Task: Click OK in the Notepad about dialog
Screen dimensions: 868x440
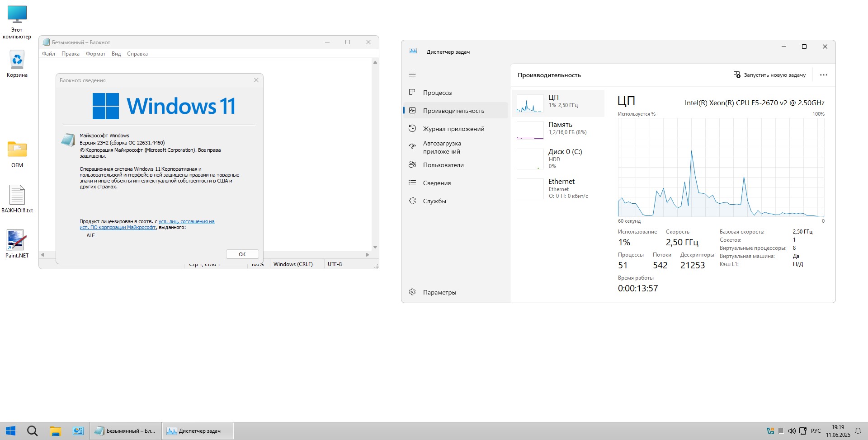Action: click(242, 254)
